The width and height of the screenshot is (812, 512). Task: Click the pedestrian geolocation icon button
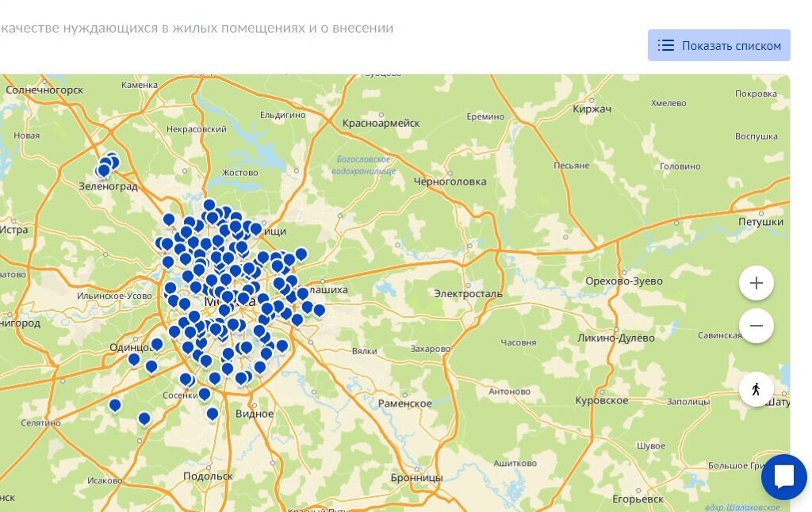[x=756, y=389]
